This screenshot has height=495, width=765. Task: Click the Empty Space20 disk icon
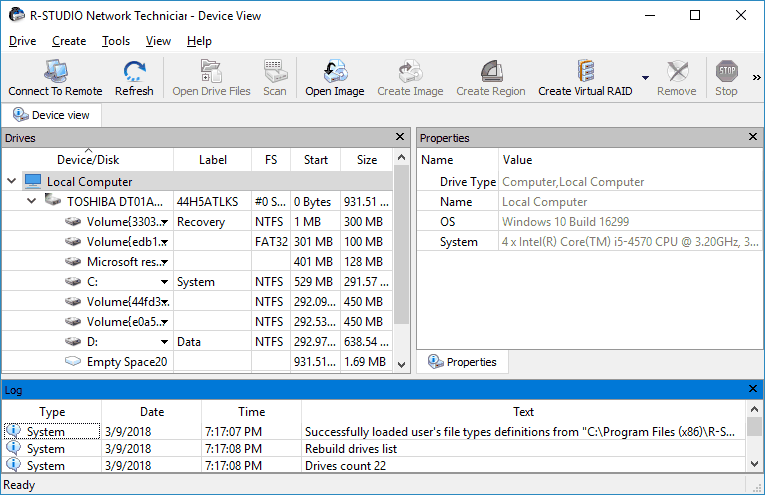tap(73, 361)
